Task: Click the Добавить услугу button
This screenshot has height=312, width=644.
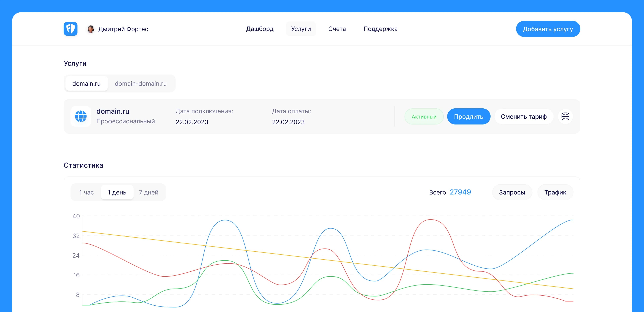Action: point(548,29)
